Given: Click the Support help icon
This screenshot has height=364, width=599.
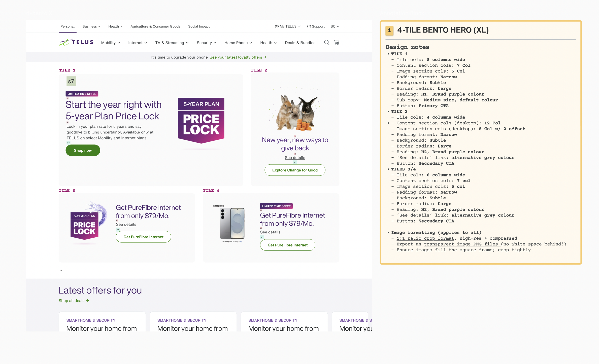Looking at the screenshot, I should click(309, 26).
